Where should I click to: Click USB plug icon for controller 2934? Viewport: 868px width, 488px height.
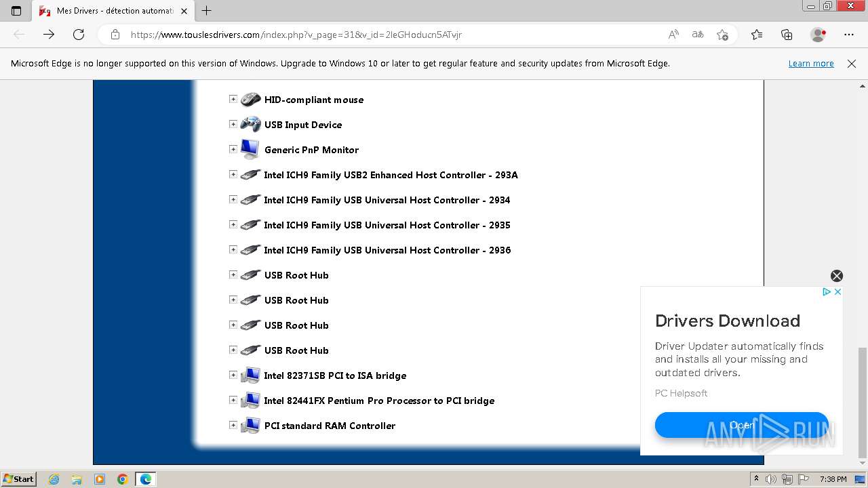pyautogui.click(x=250, y=200)
